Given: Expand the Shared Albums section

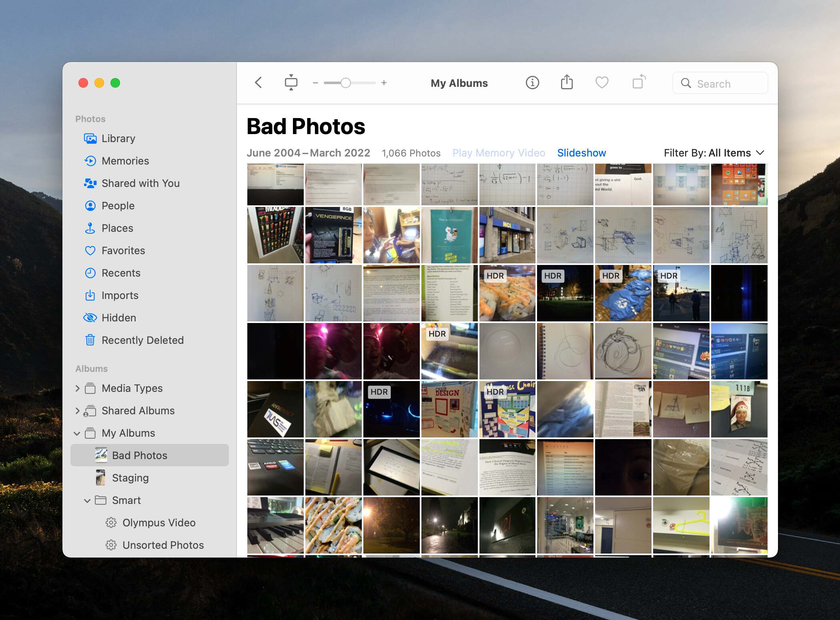Looking at the screenshot, I should (x=78, y=410).
